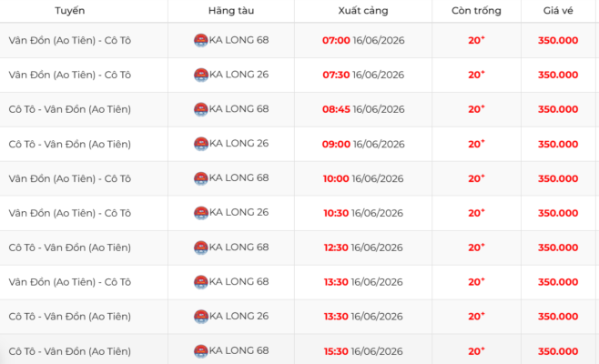Screen dimensions: 599x364
Task: Click KA LONG 26 name in 07:30 row
Action: click(x=239, y=74)
